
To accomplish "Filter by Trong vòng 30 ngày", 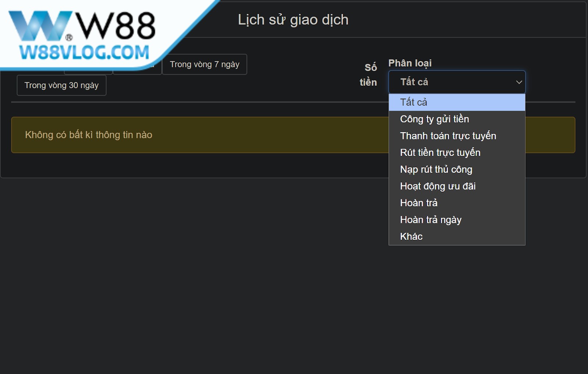I will point(61,85).
